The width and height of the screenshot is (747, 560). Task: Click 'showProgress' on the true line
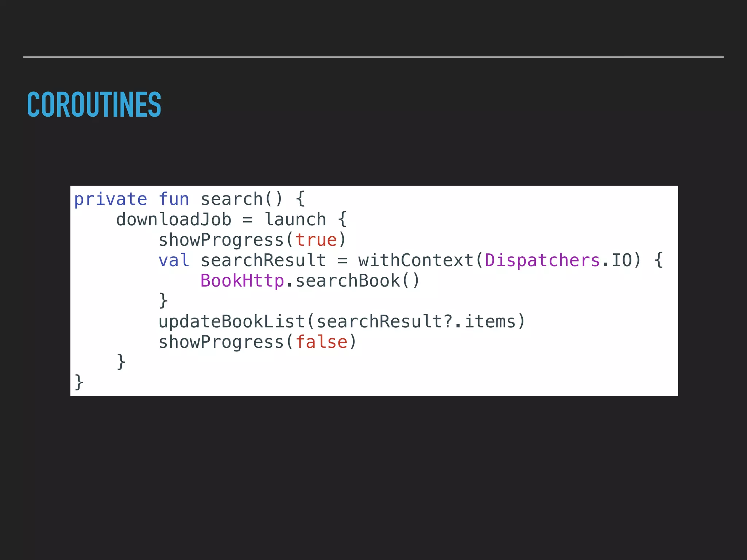tap(221, 240)
